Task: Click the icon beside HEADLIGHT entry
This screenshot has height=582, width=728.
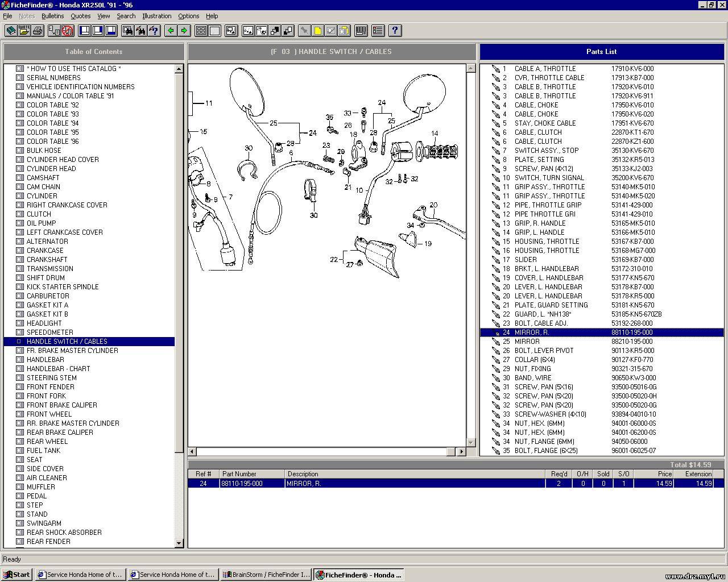Action: [x=20, y=323]
